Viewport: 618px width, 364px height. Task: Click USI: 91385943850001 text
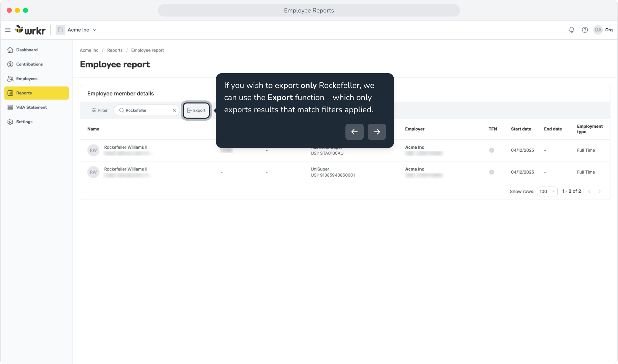pyautogui.click(x=333, y=175)
